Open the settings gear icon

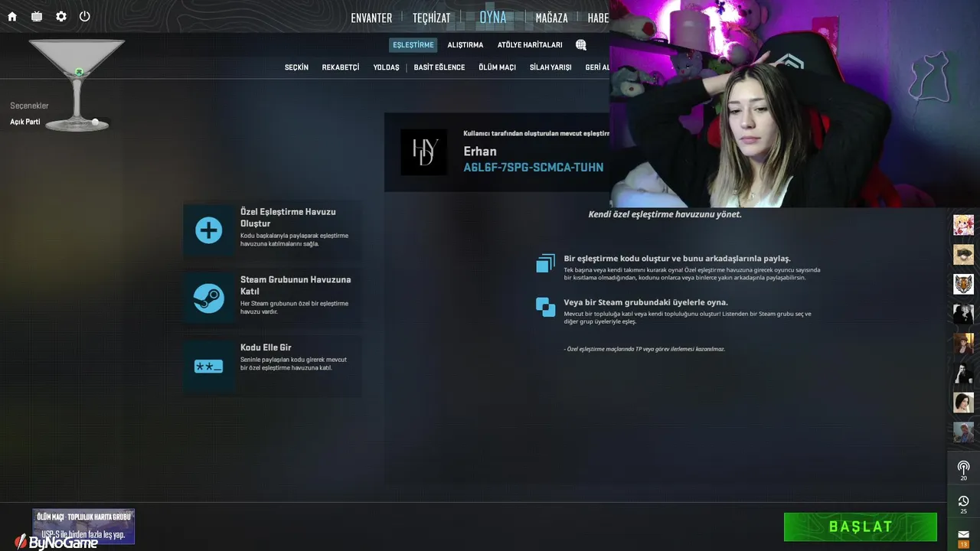(61, 16)
